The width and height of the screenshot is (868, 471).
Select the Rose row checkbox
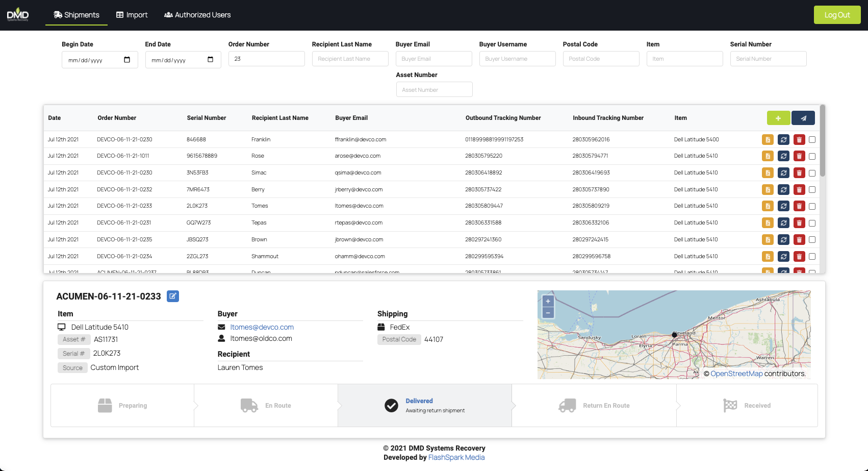812,156
